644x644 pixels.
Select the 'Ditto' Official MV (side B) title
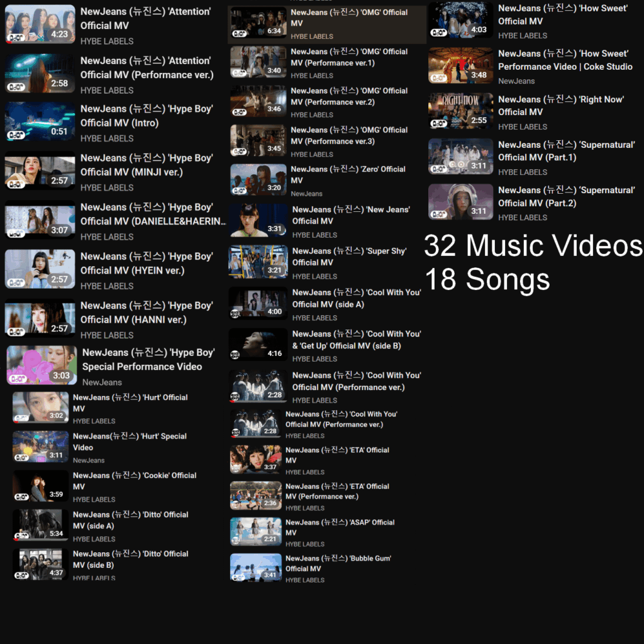point(131,559)
